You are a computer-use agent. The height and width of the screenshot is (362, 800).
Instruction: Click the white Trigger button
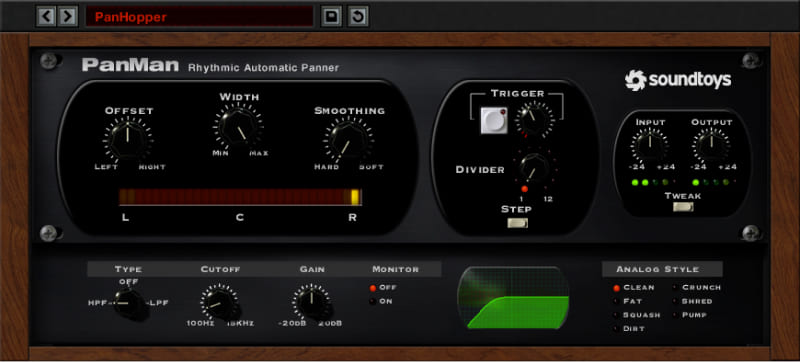pos(494,120)
